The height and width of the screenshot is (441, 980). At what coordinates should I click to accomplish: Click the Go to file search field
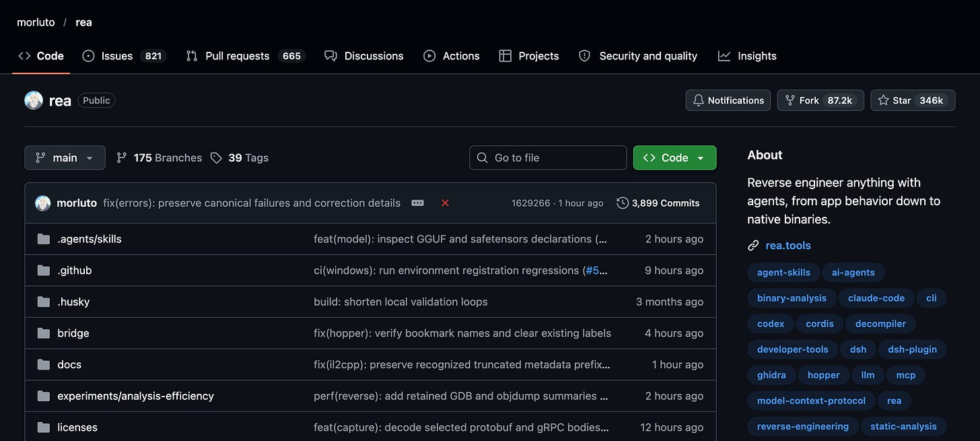(x=548, y=158)
